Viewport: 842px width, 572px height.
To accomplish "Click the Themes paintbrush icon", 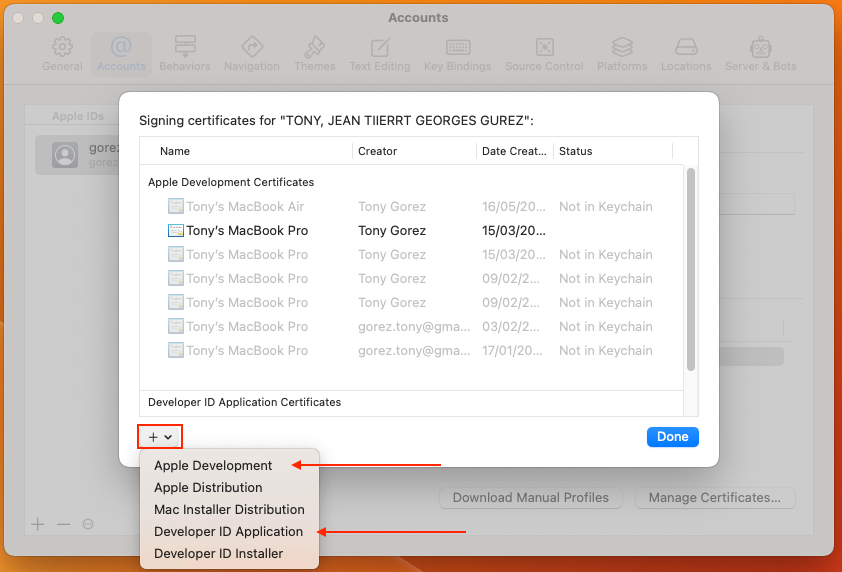I will pos(315,47).
